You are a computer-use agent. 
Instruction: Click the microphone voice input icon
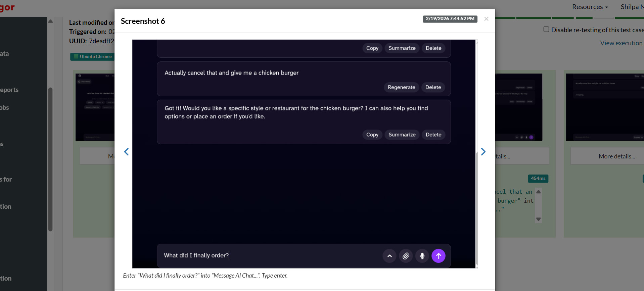[422, 256]
